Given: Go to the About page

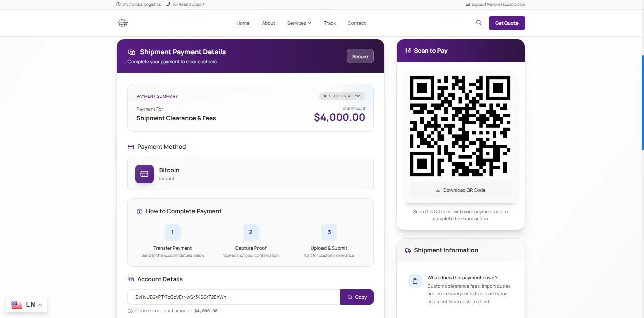Looking at the screenshot, I should pyautogui.click(x=269, y=23).
